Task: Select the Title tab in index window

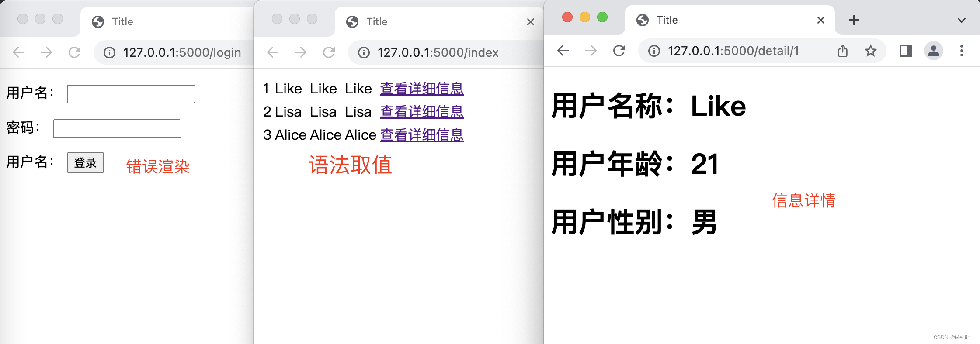Action: tap(439, 22)
